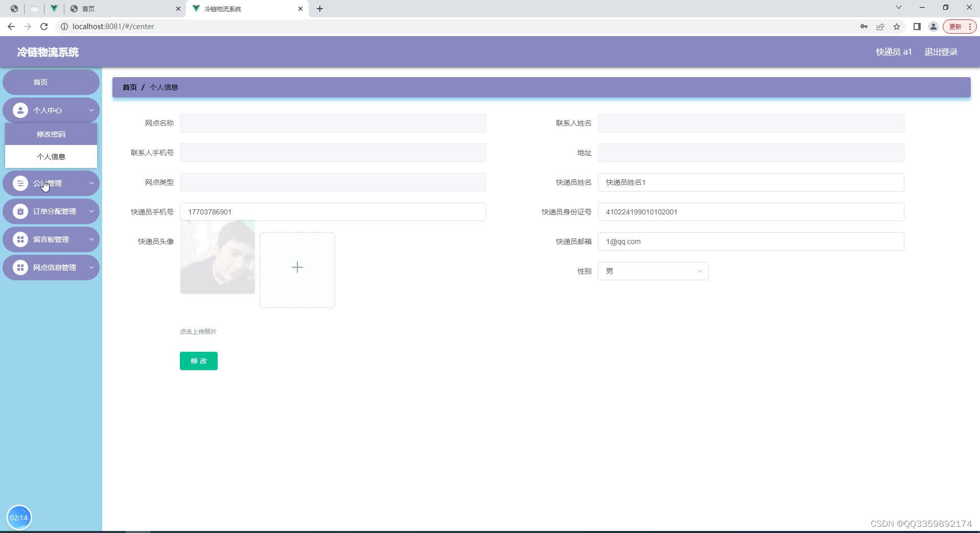Image resolution: width=980 pixels, height=533 pixels.
Task: Click the disabled 联系人姓名 field
Action: pyautogui.click(x=751, y=123)
